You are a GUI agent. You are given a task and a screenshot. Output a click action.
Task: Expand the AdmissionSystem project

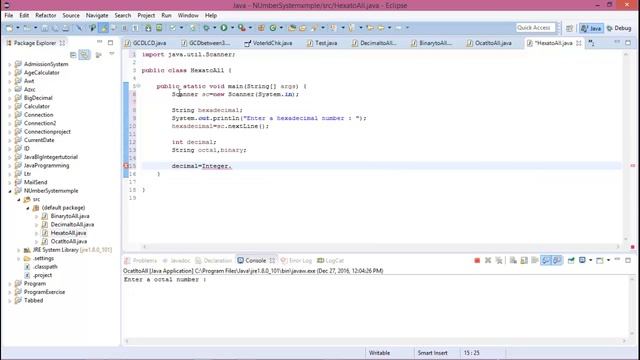pos(10,64)
